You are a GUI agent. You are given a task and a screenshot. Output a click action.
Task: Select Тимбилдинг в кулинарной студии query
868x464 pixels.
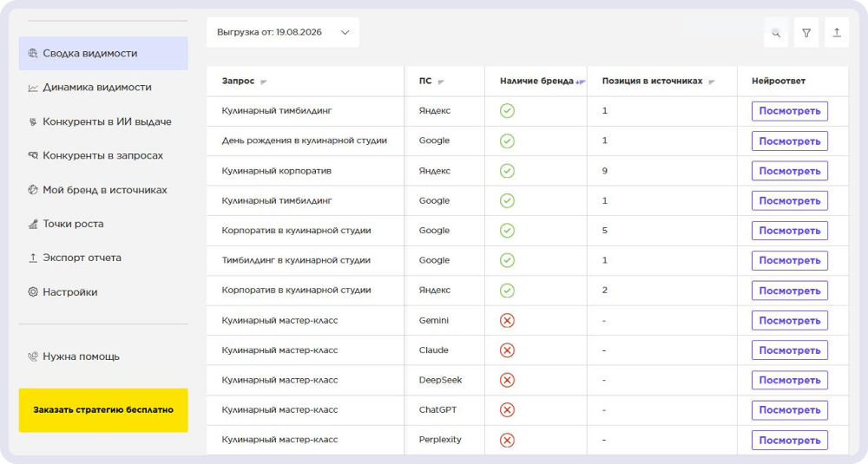pos(296,260)
